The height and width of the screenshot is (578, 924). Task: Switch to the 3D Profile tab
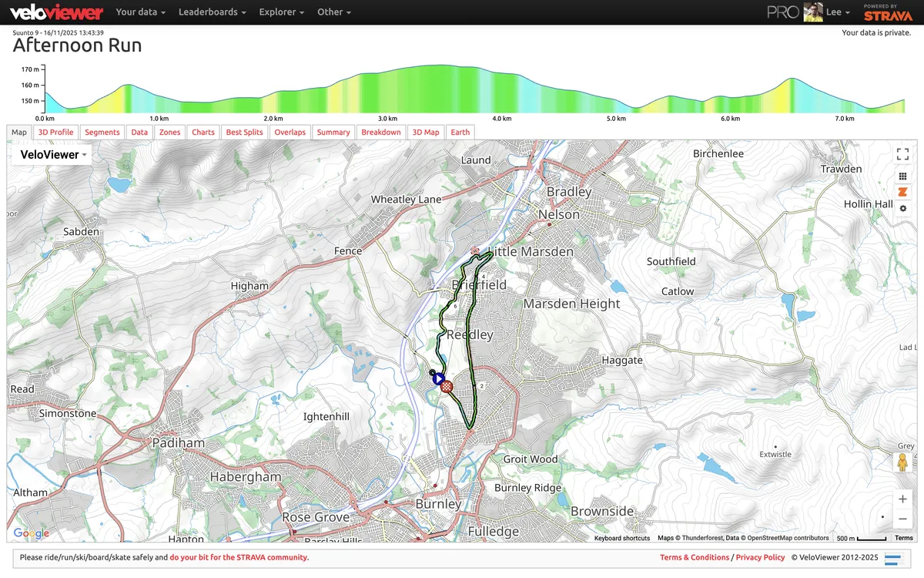coord(55,133)
